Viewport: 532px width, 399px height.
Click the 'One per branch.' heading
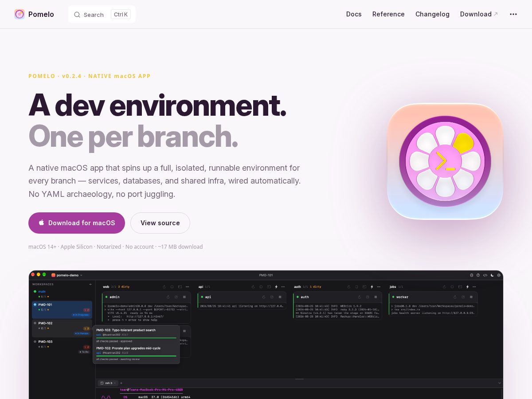click(133, 136)
